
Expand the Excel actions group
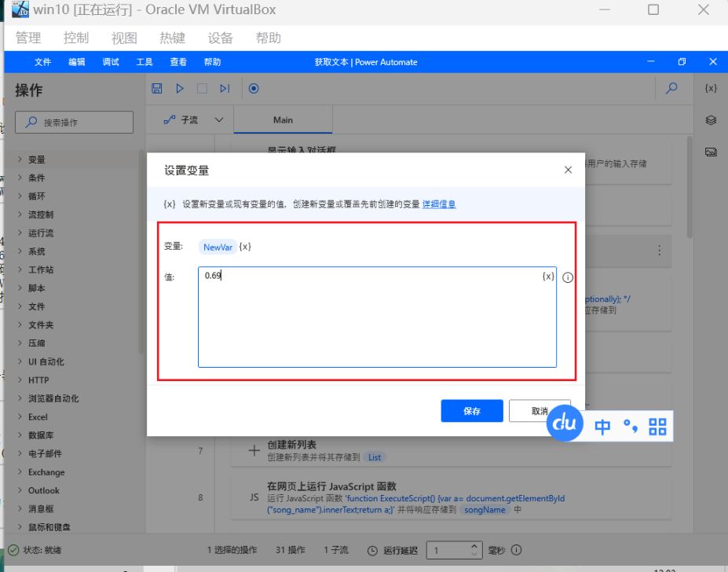click(38, 417)
